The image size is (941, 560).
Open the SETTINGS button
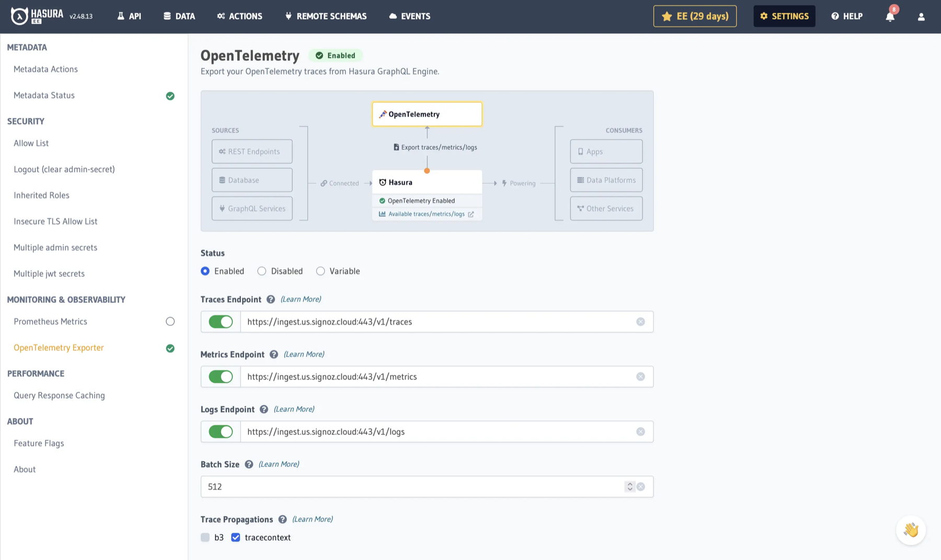[x=784, y=16]
